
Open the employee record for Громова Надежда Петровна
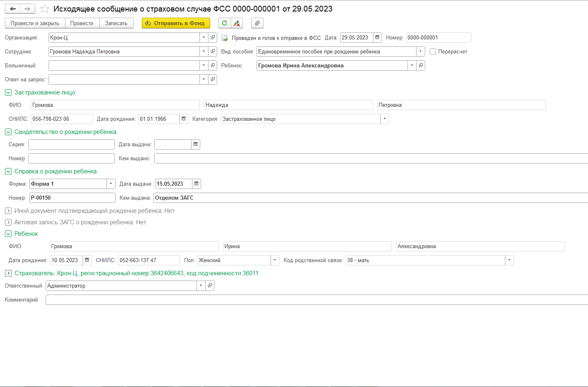point(213,51)
